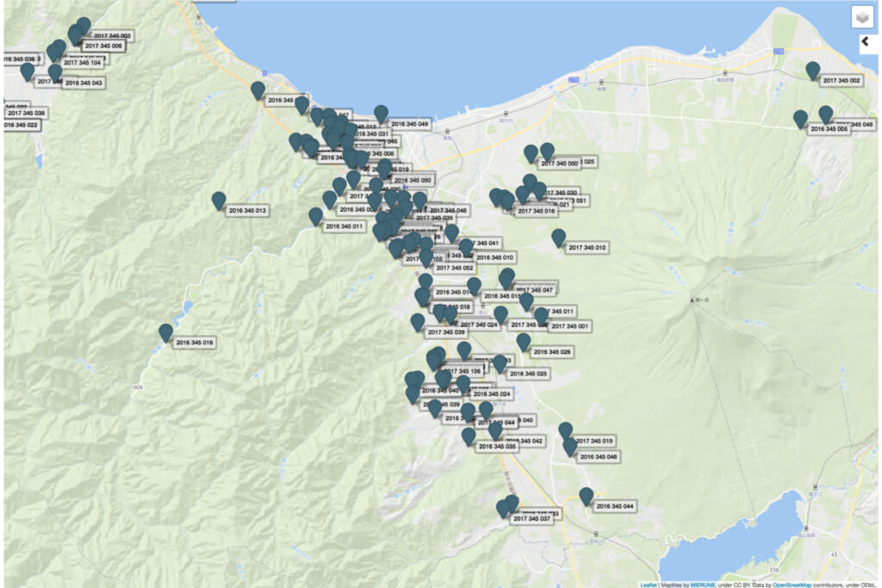Image resolution: width=882 pixels, height=588 pixels.
Task: Click the label reading 2017 345 039
Action: [x=446, y=332]
